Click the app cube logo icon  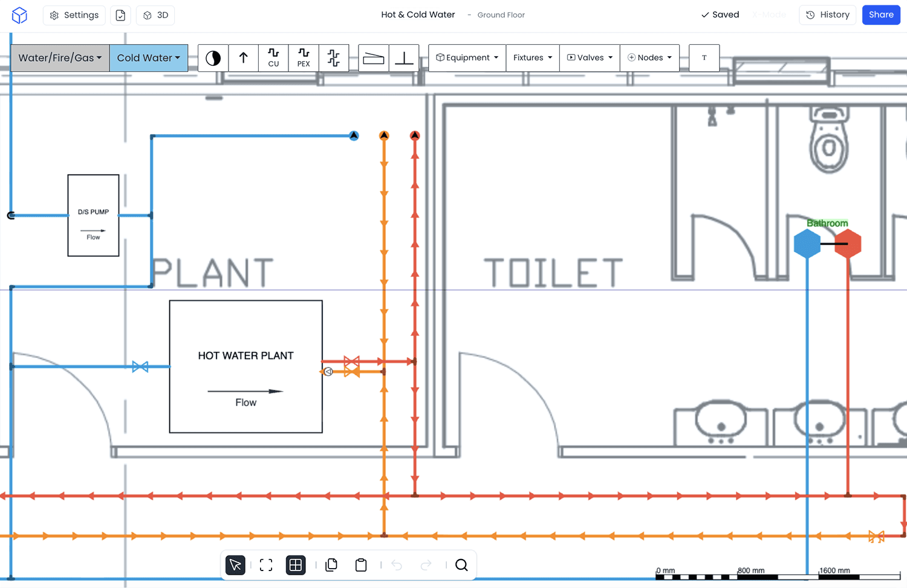pyautogui.click(x=19, y=15)
